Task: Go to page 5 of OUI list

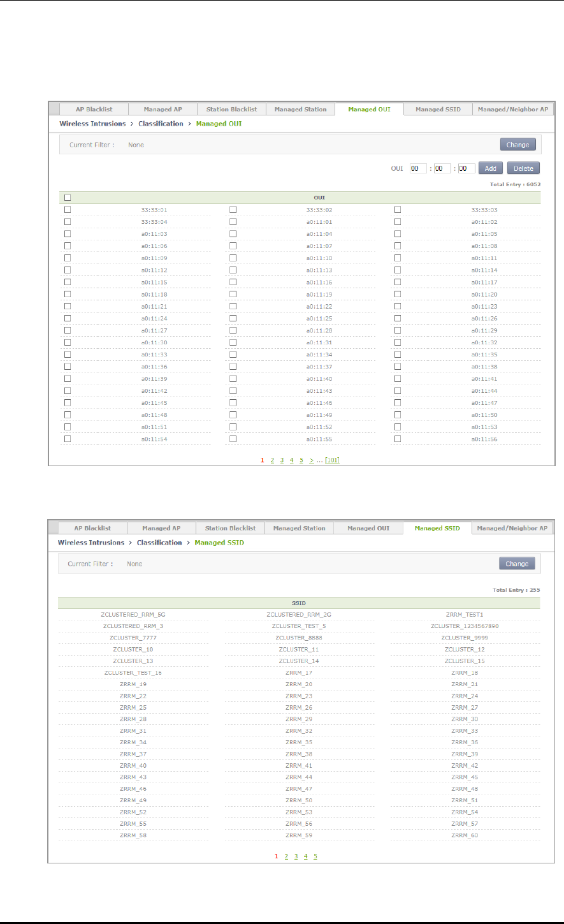Action: click(x=301, y=460)
